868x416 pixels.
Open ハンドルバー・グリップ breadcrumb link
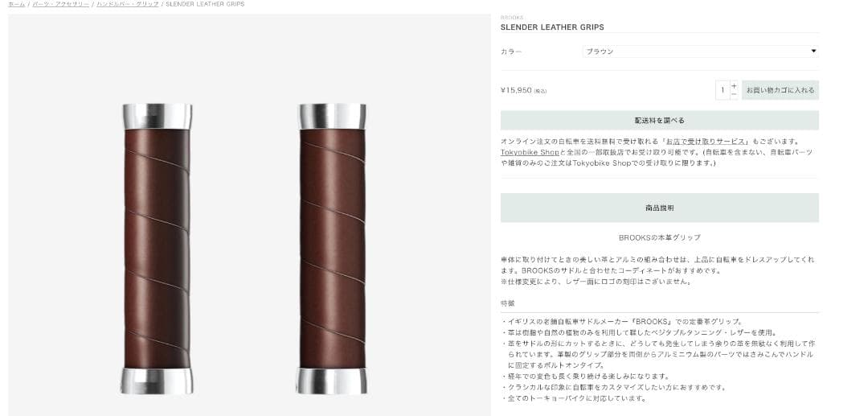[127, 4]
